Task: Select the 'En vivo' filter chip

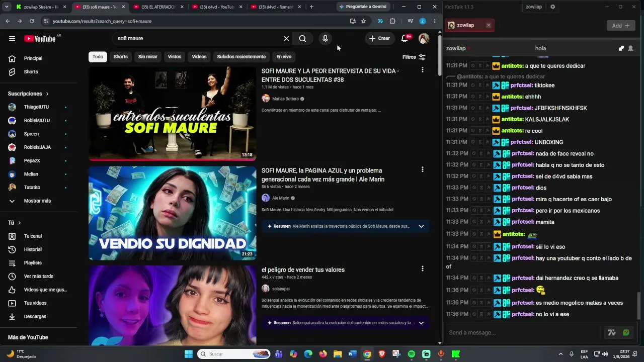Action: tap(284, 57)
